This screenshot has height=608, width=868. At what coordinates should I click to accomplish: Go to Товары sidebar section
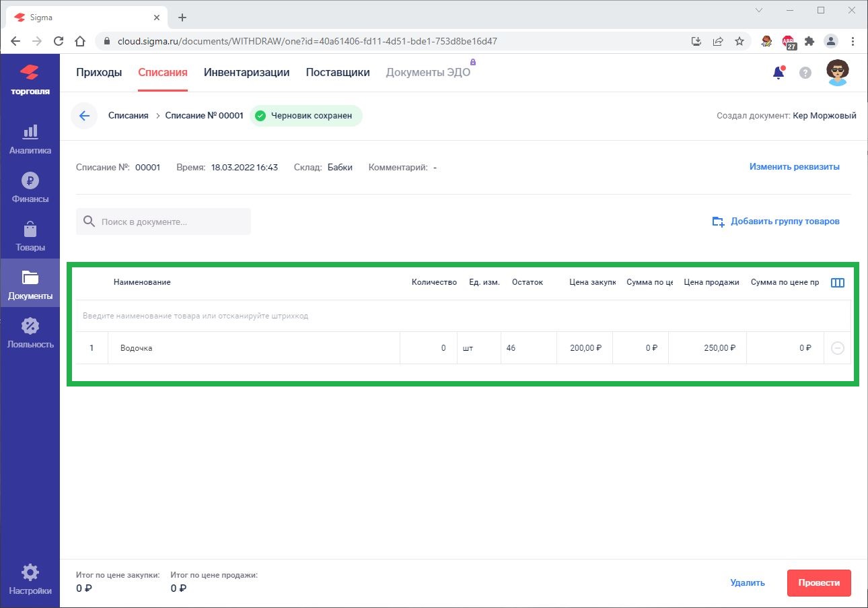pyautogui.click(x=30, y=236)
